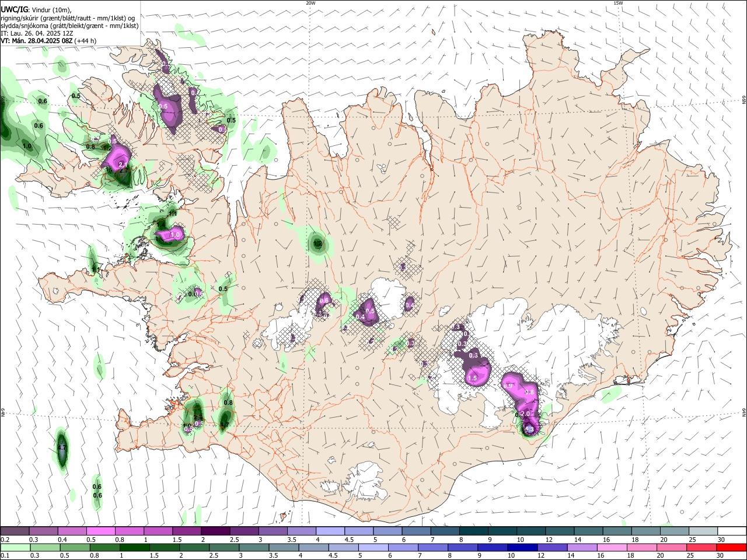This screenshot has height=560, width=747.
Task: Click the 'rigning/skúrir' legend description line
Action: point(68,17)
